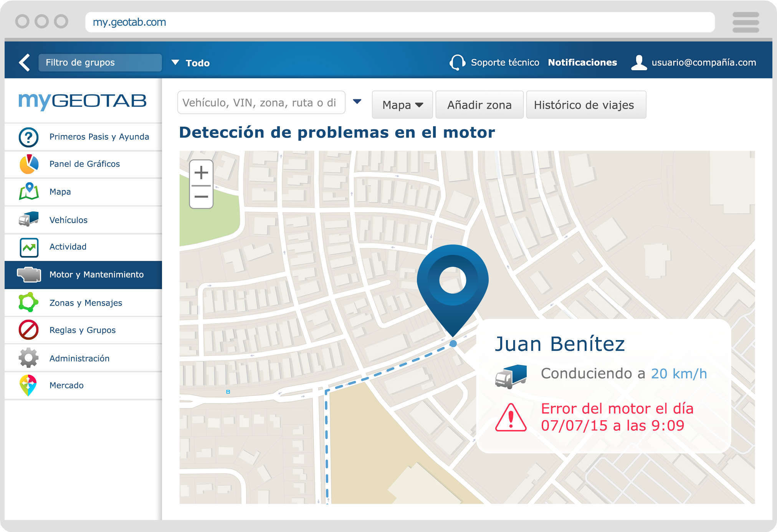The width and height of the screenshot is (777, 532).
Task: Click the red engine error warning triangle
Action: point(511,418)
